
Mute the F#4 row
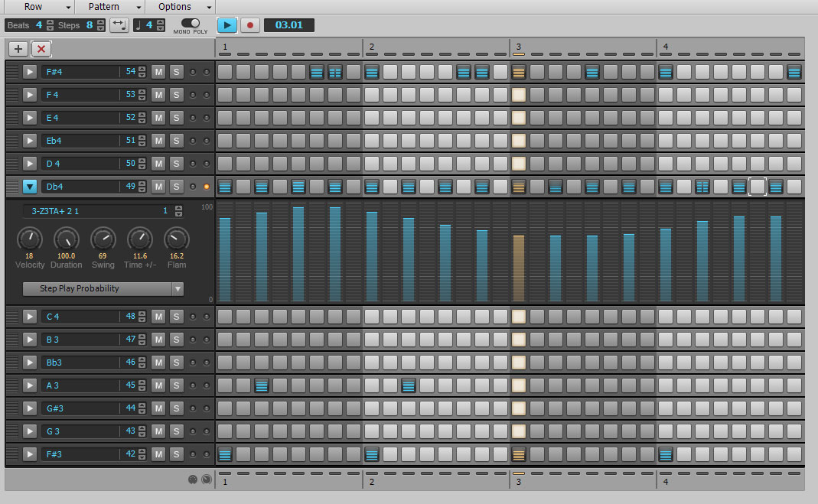tap(158, 72)
